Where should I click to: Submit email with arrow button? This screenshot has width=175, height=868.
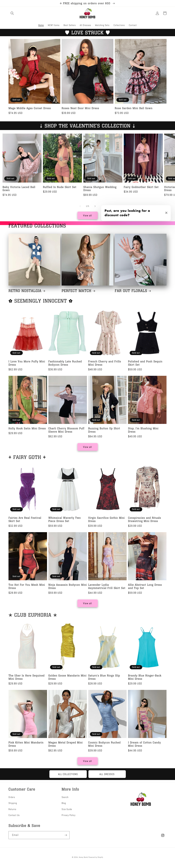click(66, 835)
